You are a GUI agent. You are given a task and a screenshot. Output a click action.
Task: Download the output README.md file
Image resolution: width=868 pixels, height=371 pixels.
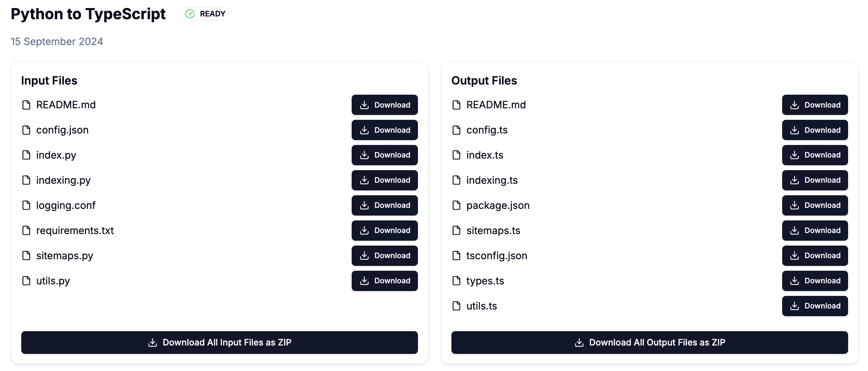click(815, 105)
